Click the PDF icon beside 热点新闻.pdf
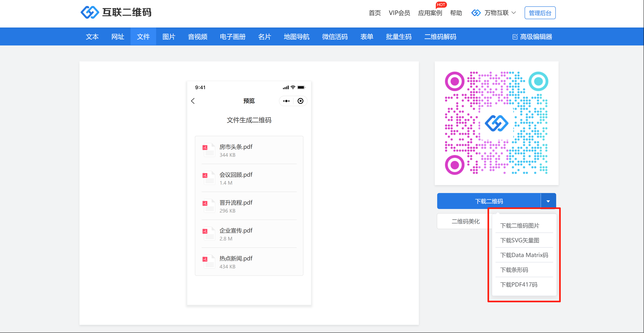The image size is (644, 333). click(208, 262)
